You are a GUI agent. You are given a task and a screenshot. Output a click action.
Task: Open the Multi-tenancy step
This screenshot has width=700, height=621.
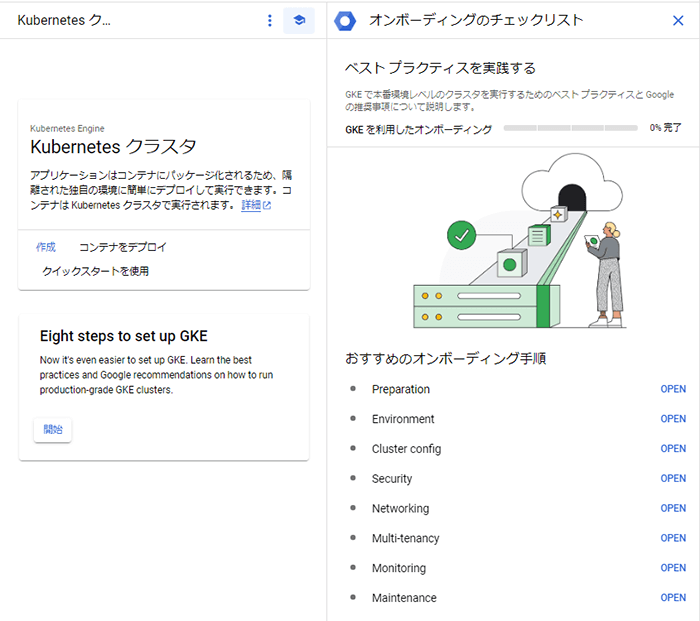673,538
